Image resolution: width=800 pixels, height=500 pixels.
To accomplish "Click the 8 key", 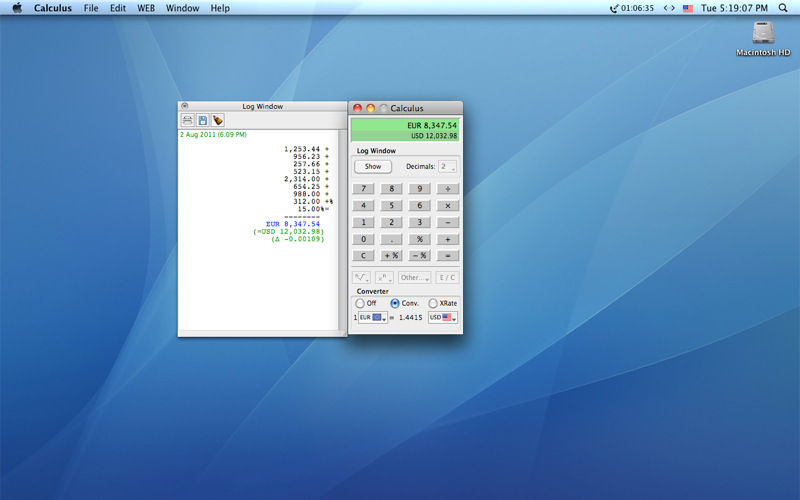I will coord(391,189).
